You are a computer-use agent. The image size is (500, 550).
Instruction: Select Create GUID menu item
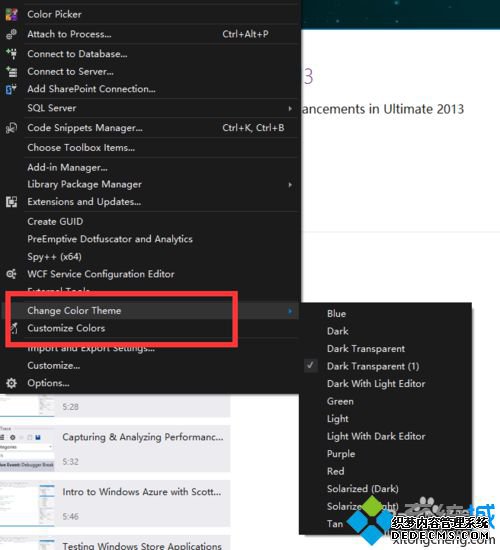coord(55,222)
